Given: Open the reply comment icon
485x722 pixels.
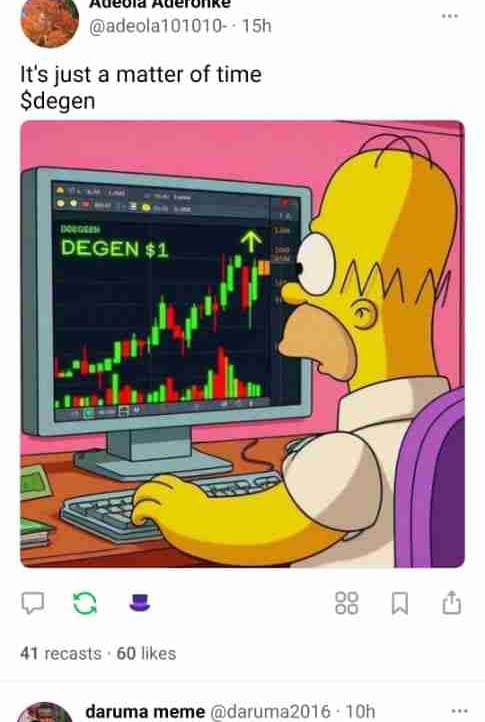Looking at the screenshot, I should tap(33, 603).
